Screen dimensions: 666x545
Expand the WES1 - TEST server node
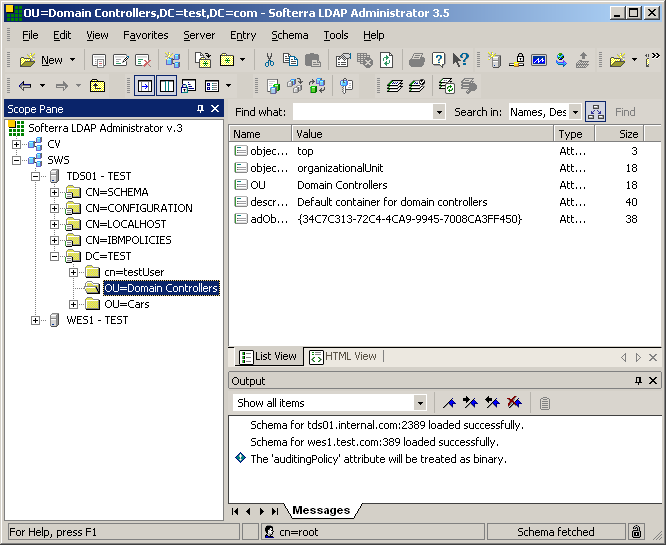(x=36, y=320)
